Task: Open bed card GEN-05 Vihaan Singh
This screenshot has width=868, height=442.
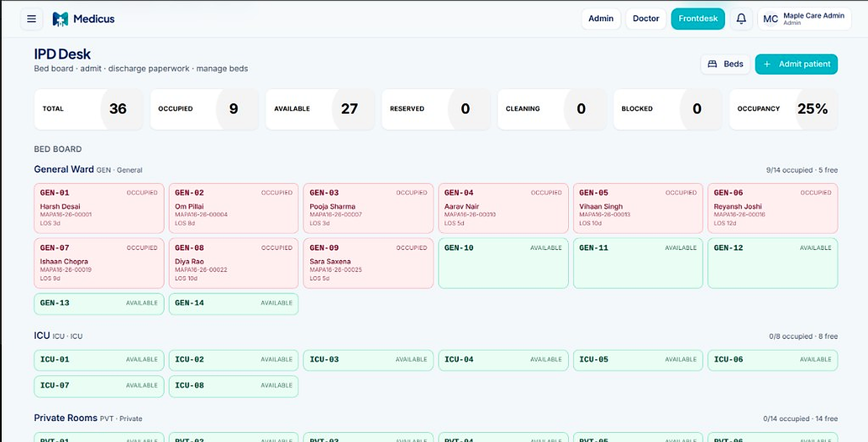Action: (x=638, y=208)
